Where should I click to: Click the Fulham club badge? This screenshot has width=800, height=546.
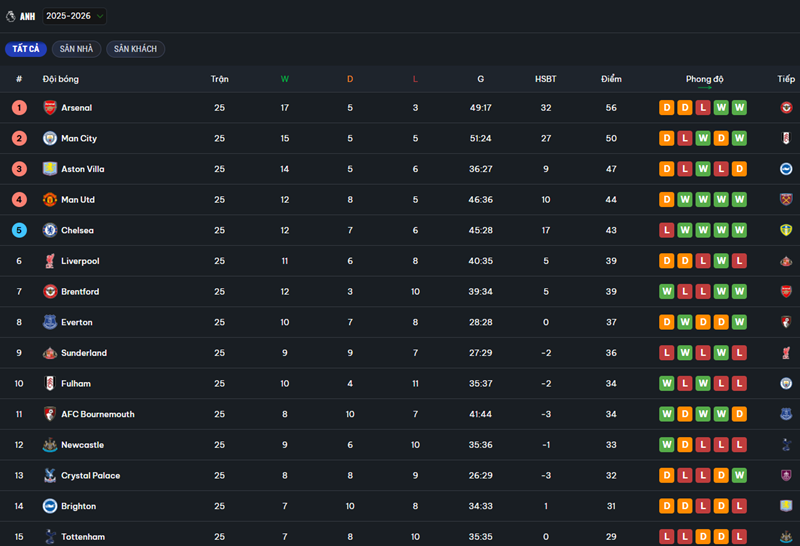pyautogui.click(x=50, y=384)
